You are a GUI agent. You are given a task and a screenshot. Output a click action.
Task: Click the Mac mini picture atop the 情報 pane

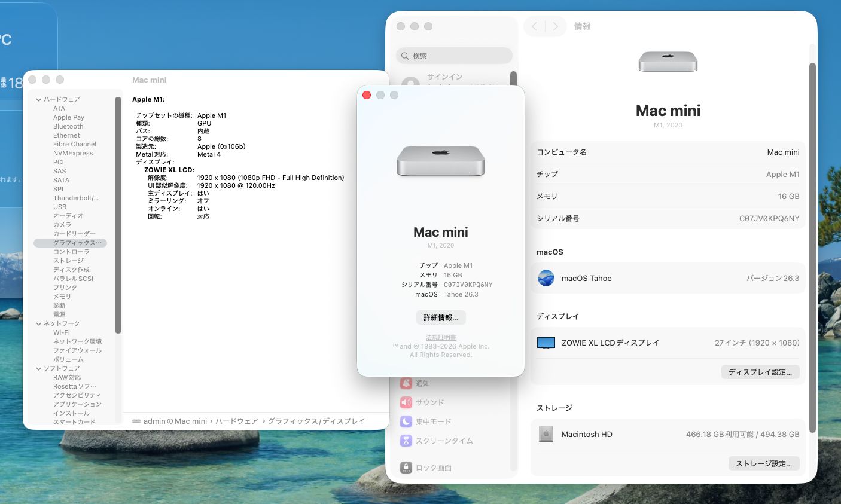click(668, 61)
